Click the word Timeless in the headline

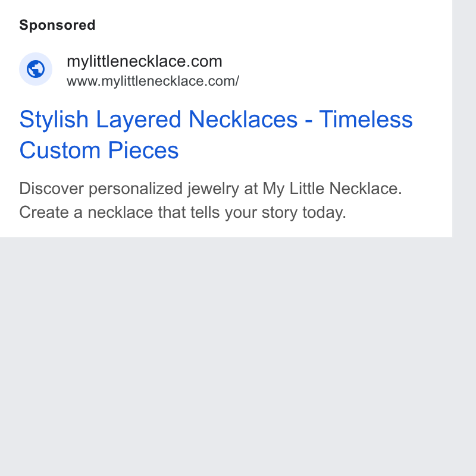tap(366, 120)
